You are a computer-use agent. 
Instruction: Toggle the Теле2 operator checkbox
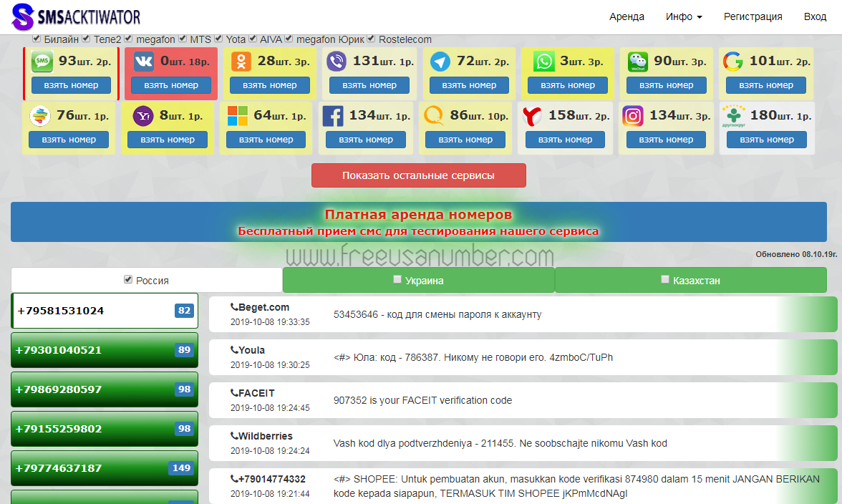(86, 39)
